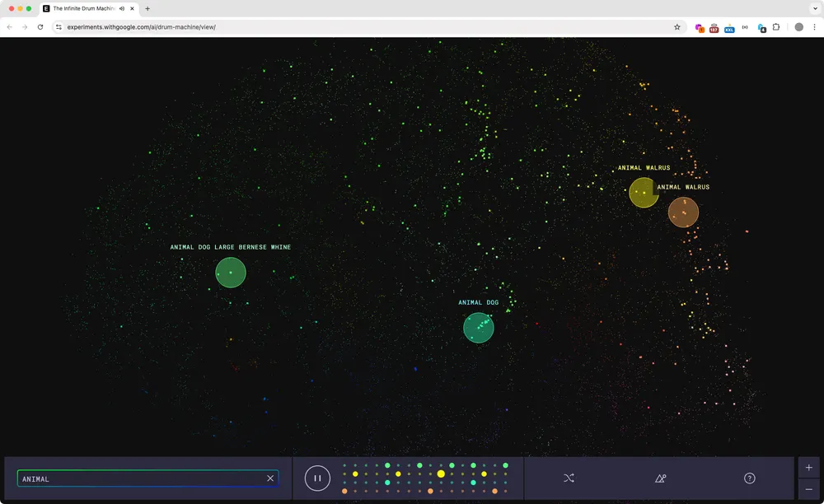This screenshot has height=504, width=824.
Task: Open the Chrome three-dot menu
Action: pos(815,27)
